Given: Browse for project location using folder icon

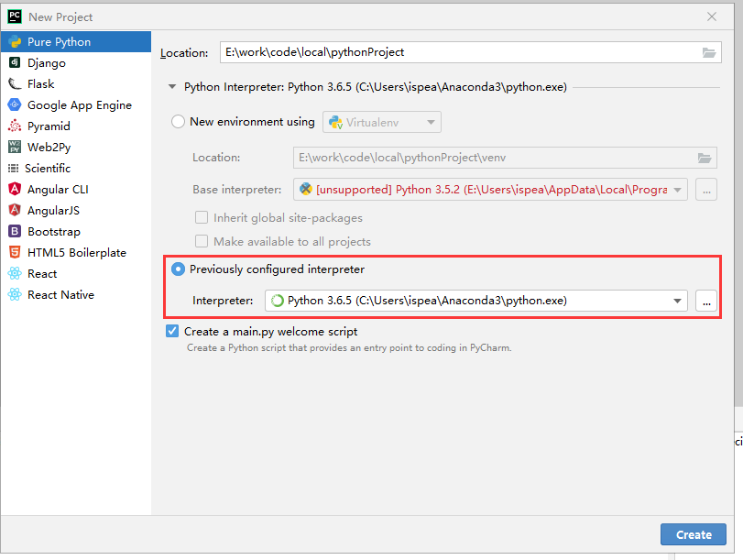Looking at the screenshot, I should point(709,52).
